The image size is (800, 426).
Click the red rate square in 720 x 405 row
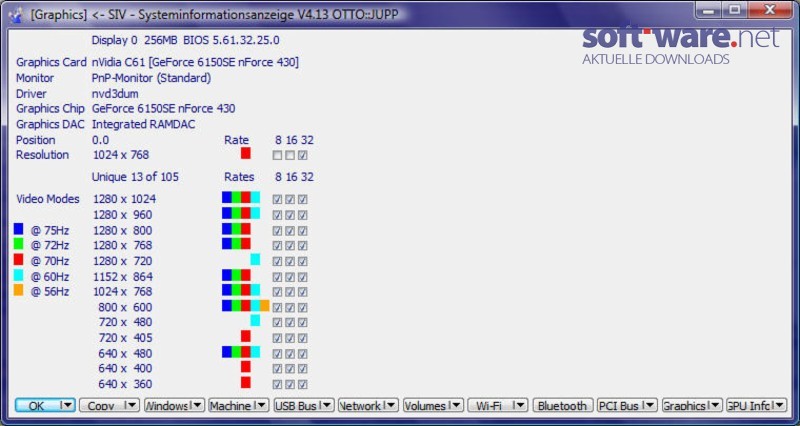pyautogui.click(x=245, y=336)
